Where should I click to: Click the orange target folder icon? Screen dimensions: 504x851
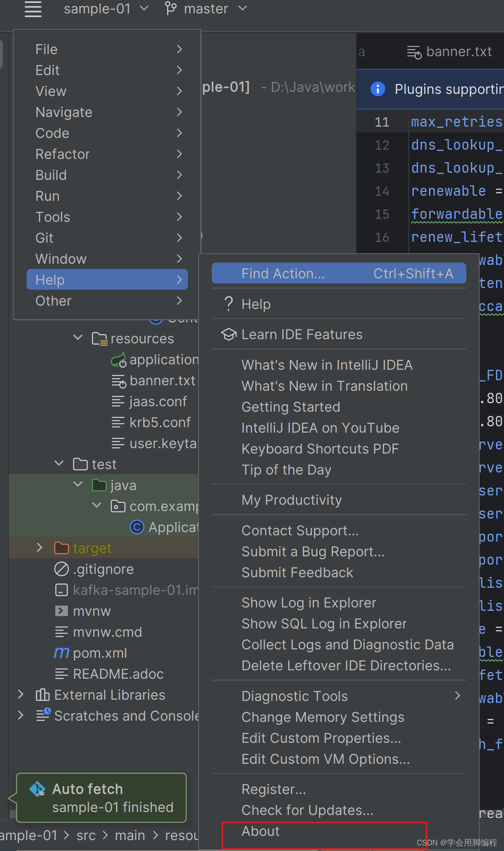point(62,548)
